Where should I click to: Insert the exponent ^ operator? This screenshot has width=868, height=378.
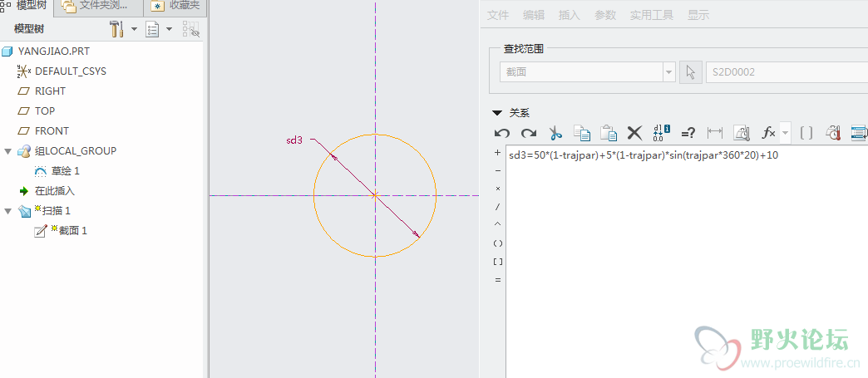coord(498,224)
